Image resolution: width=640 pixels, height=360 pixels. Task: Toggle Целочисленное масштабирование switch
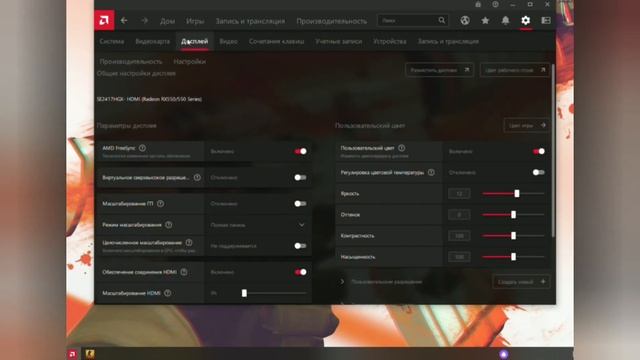(300, 246)
